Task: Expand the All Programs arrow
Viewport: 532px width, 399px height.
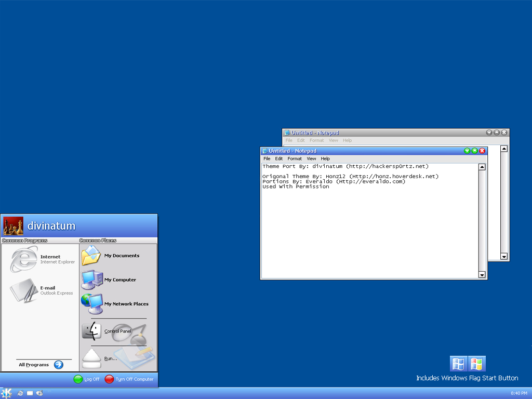Action: coord(58,365)
